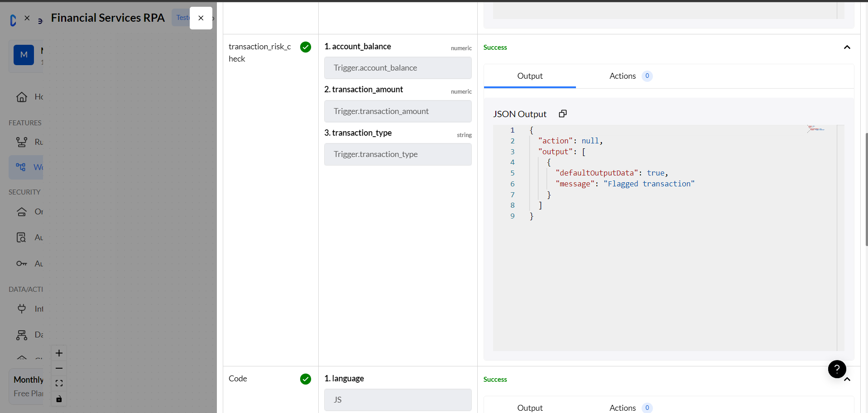Click the Trigger.transaction_amount input field
The height and width of the screenshot is (413, 868).
398,111
